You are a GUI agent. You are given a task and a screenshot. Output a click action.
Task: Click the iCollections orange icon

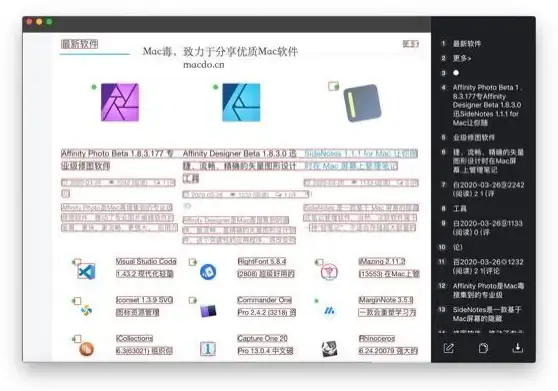(86, 349)
